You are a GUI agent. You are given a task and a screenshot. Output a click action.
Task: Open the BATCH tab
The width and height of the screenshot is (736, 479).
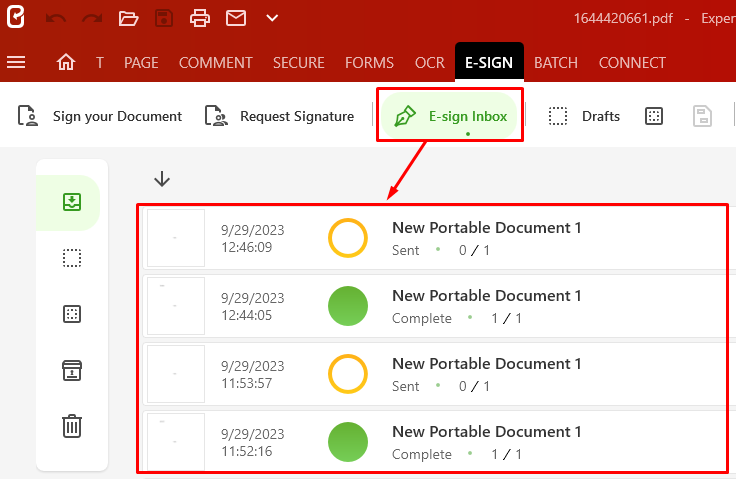556,62
